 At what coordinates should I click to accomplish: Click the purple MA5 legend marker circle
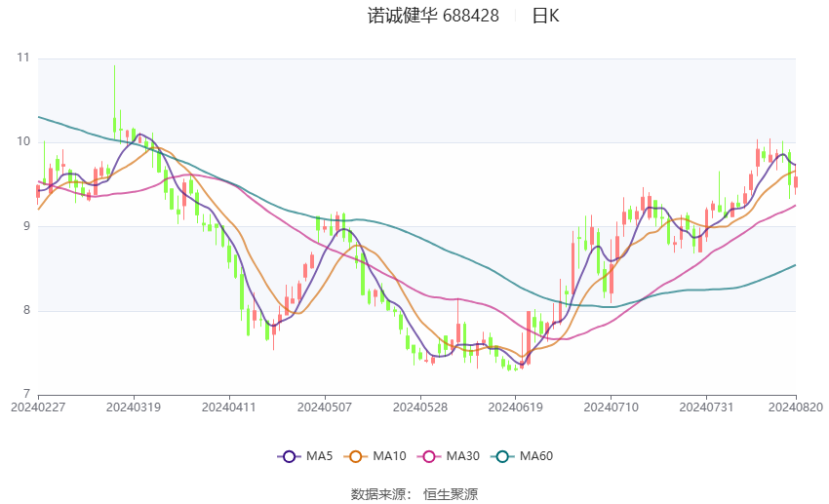point(289,456)
